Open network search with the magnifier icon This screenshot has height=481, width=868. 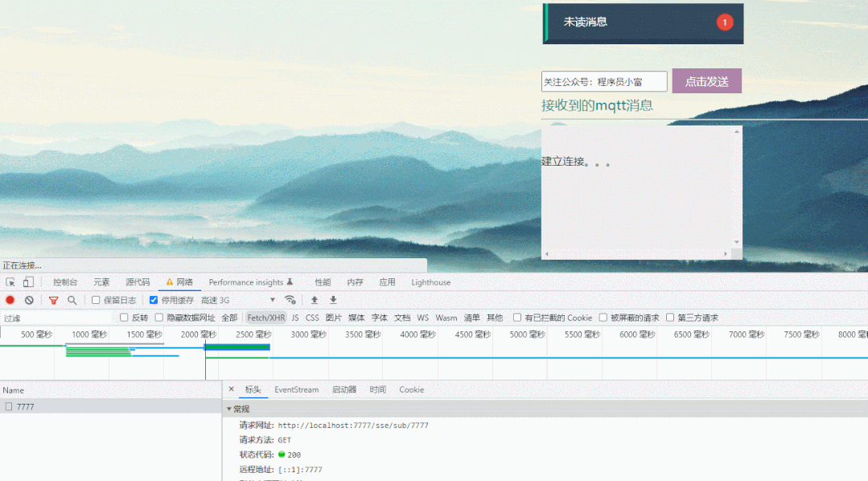(x=71, y=299)
